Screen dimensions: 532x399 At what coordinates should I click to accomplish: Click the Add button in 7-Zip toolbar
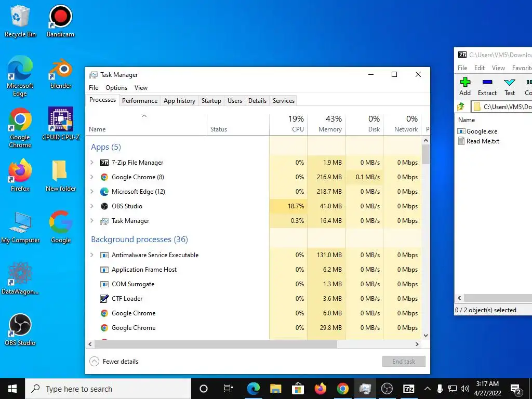point(465,87)
